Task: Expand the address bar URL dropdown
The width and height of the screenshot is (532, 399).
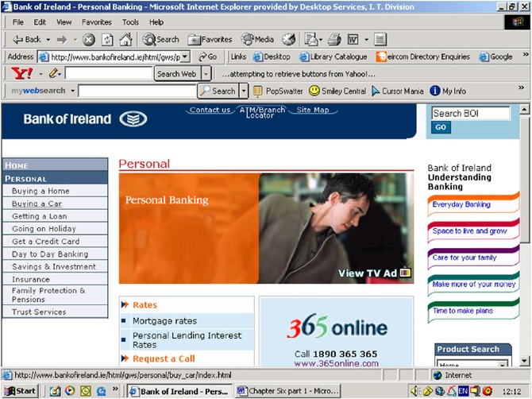Action: click(185, 57)
